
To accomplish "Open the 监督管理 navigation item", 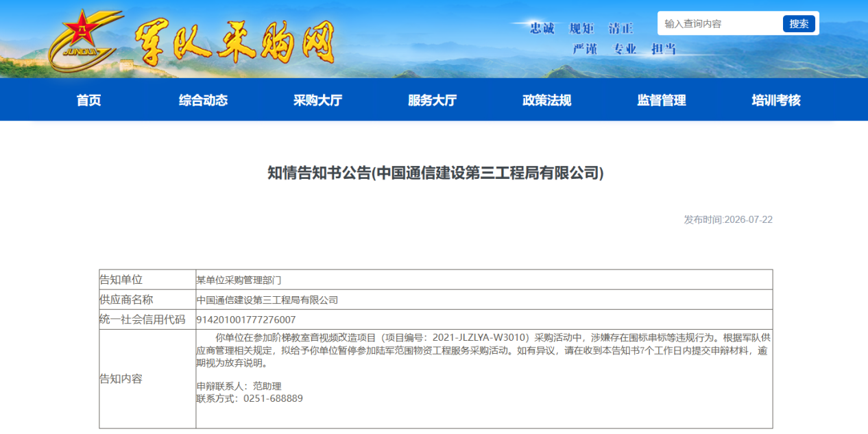I will (661, 100).
